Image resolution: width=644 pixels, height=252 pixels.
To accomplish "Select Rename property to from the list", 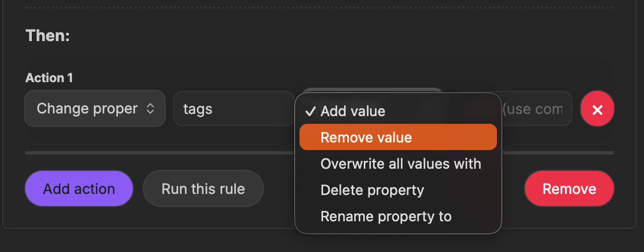I will pyautogui.click(x=386, y=216).
